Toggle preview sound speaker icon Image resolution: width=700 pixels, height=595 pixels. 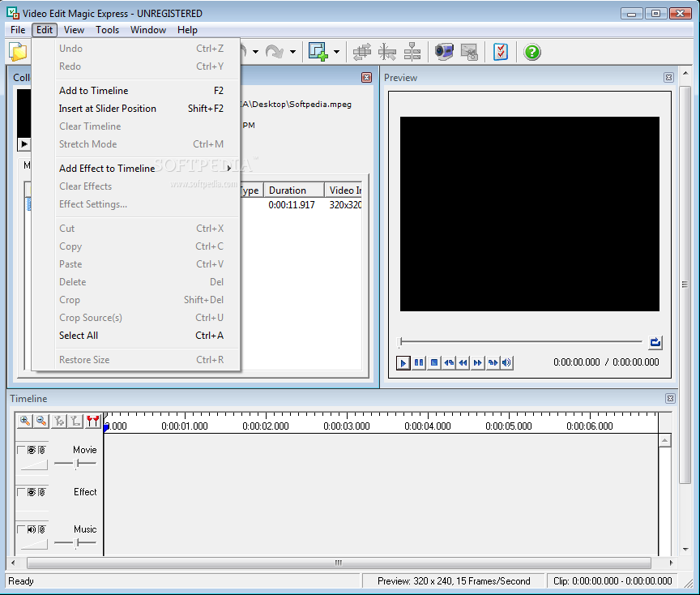point(506,362)
